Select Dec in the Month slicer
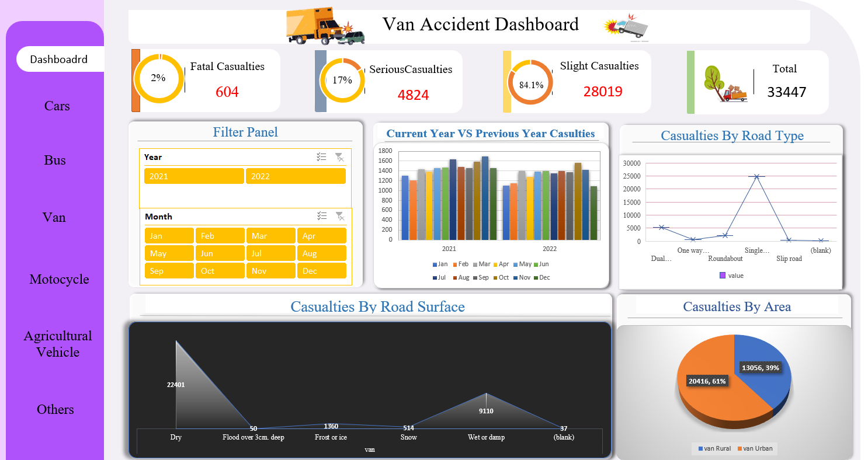This screenshot has width=868, height=460. [321, 270]
